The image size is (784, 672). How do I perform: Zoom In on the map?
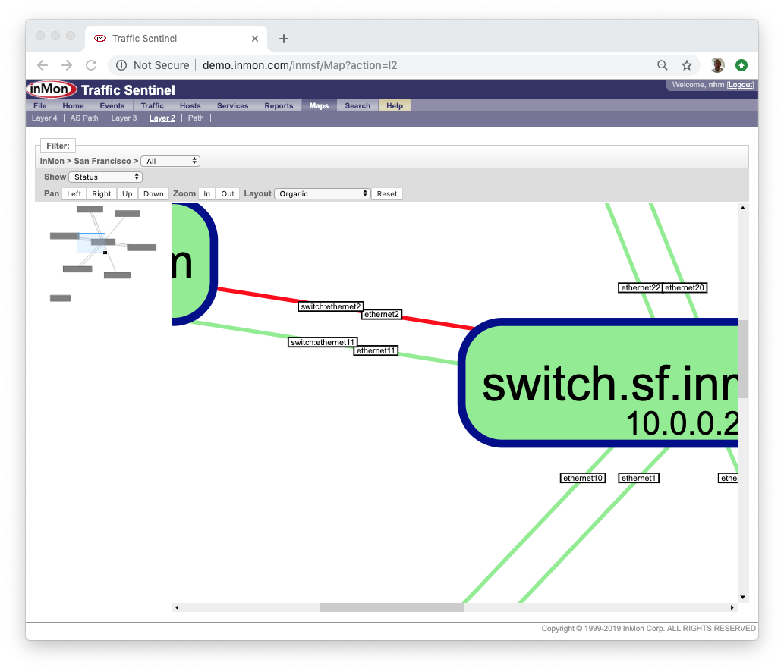pos(207,194)
